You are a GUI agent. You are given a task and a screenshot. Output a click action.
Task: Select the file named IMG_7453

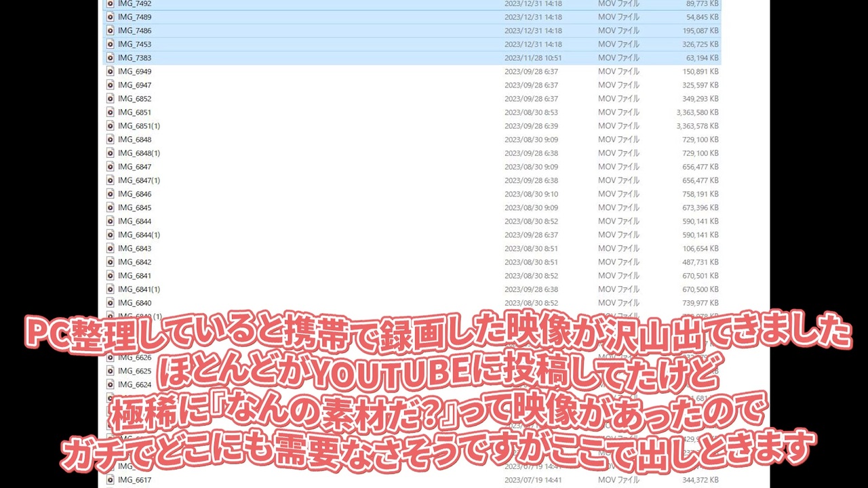click(134, 44)
